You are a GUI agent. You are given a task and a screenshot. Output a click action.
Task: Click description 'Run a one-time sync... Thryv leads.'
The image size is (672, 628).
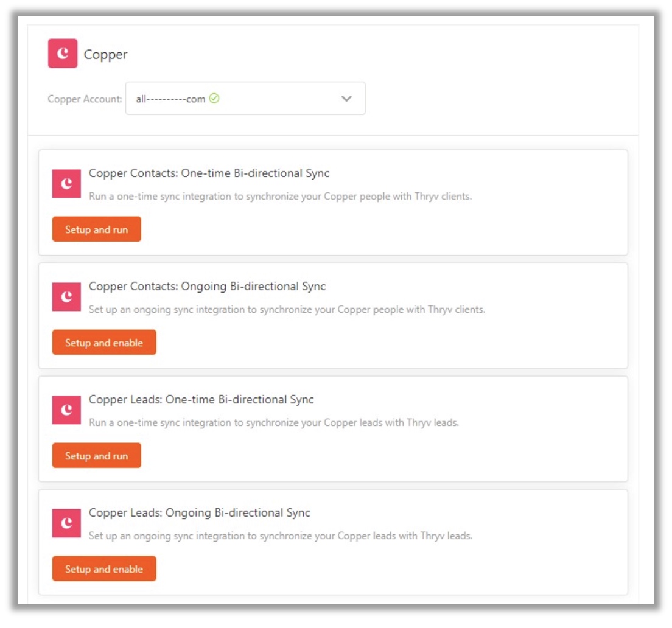[x=274, y=422]
